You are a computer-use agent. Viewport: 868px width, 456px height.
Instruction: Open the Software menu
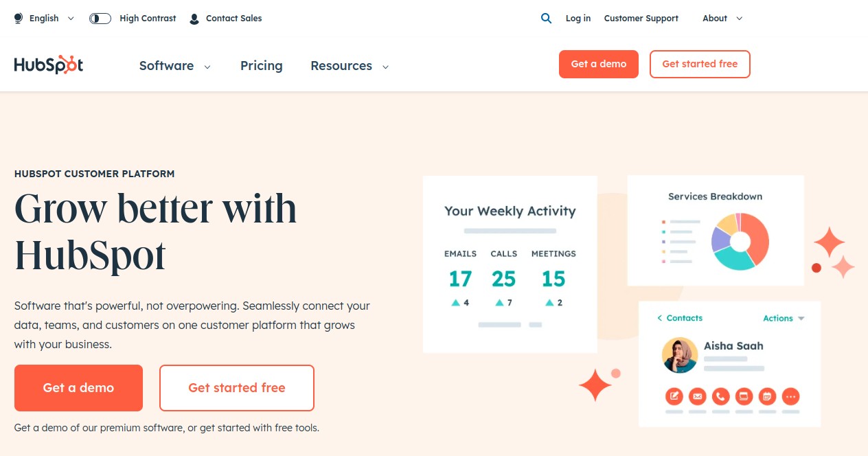174,66
